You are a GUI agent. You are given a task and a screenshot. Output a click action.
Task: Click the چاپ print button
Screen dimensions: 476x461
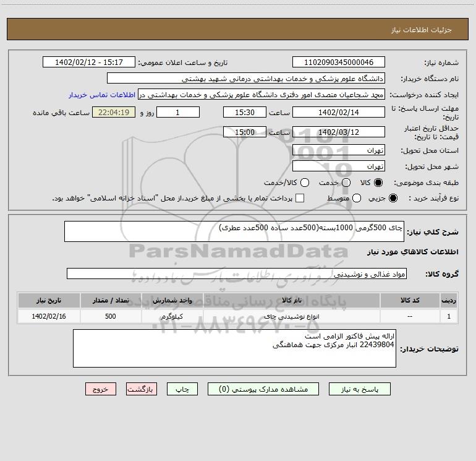pos(182,389)
